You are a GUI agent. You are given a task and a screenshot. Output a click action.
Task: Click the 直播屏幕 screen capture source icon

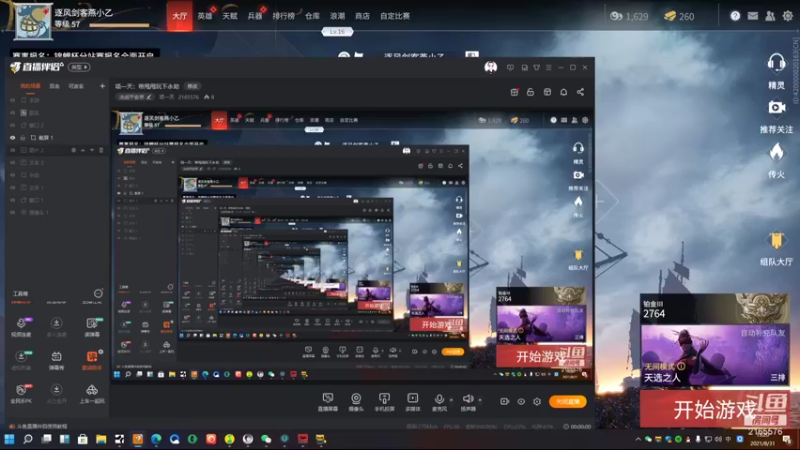coord(328,398)
